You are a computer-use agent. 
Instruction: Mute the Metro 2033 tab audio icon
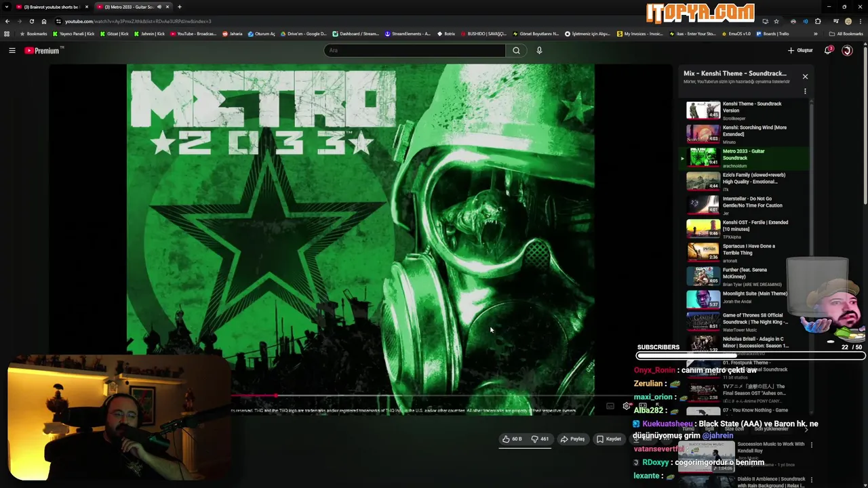coord(159,7)
